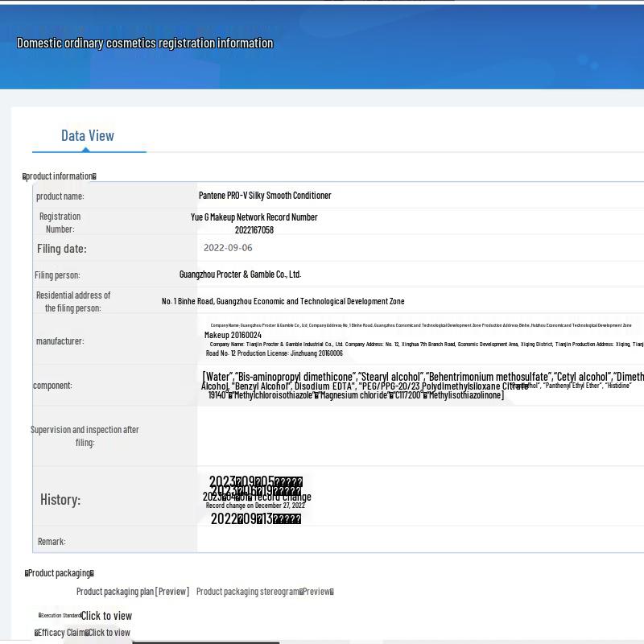Click the Domestic ordinary cosmetics registration header title
Image resolution: width=644 pixels, height=644 pixels.
click(145, 43)
